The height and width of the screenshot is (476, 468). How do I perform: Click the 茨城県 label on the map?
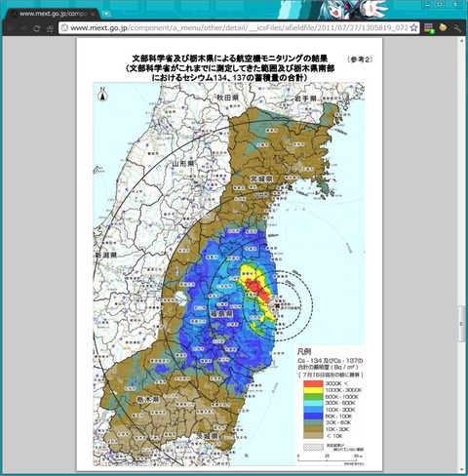click(207, 436)
